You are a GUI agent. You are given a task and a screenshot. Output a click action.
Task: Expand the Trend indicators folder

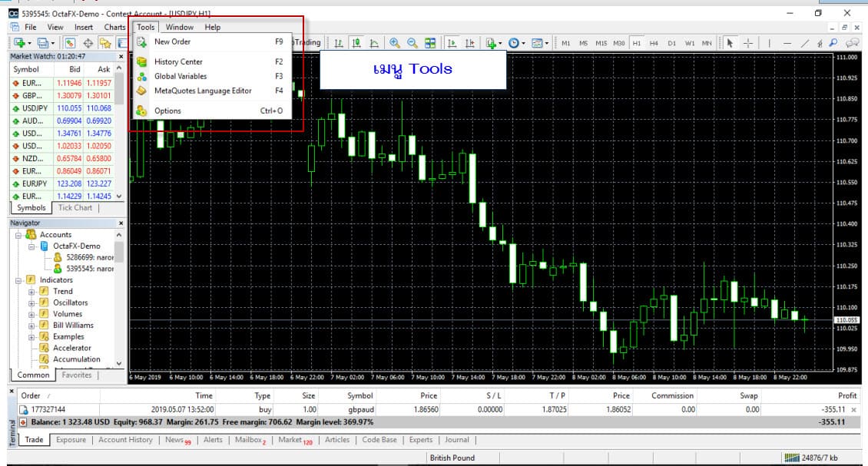[x=31, y=292]
